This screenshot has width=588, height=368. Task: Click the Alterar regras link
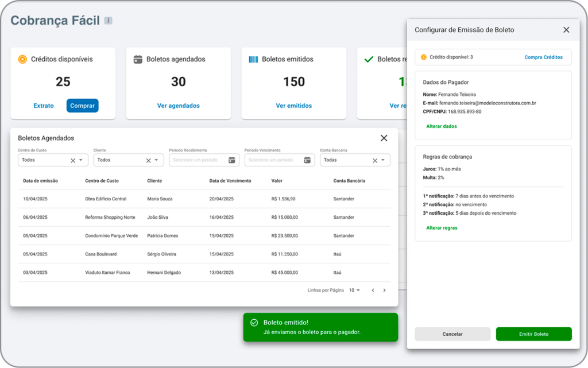(x=442, y=228)
